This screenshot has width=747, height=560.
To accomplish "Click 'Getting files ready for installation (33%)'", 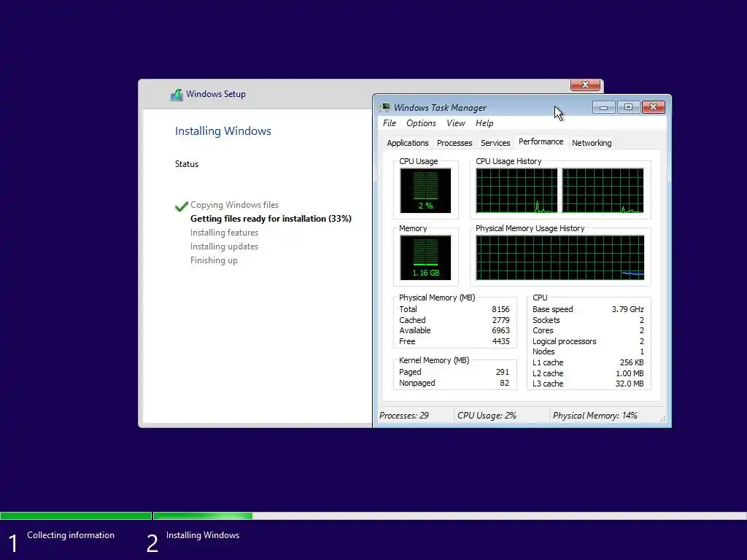I will coord(271,219).
